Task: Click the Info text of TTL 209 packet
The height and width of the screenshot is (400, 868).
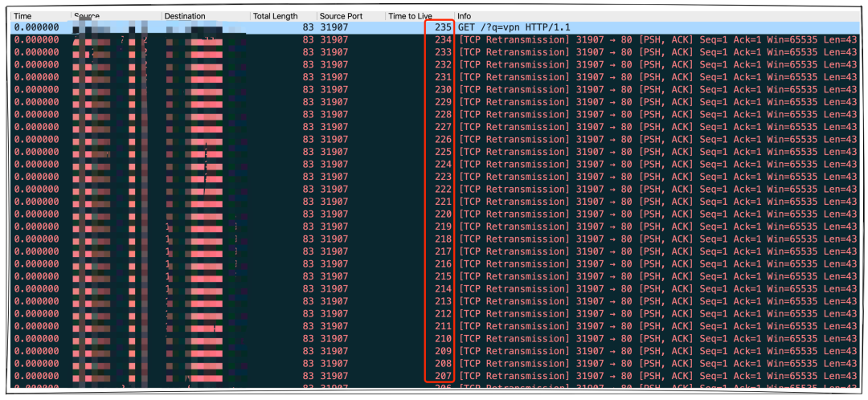Action: tap(643, 351)
